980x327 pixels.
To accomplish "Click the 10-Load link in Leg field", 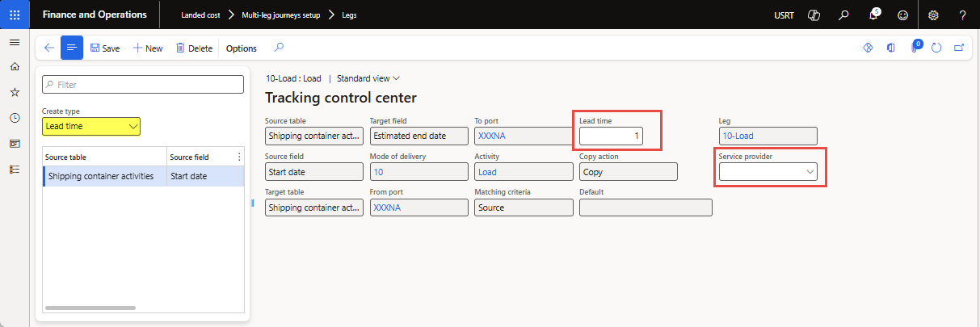I will (738, 136).
